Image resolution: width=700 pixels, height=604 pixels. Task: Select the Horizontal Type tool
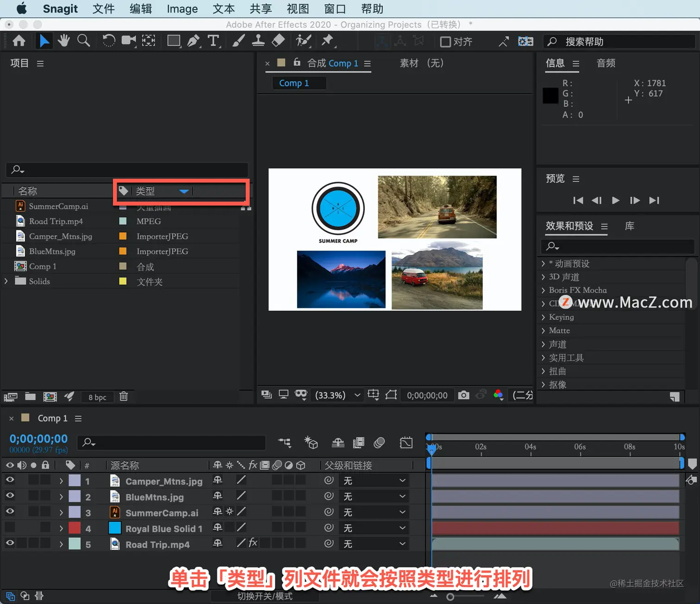pos(213,41)
